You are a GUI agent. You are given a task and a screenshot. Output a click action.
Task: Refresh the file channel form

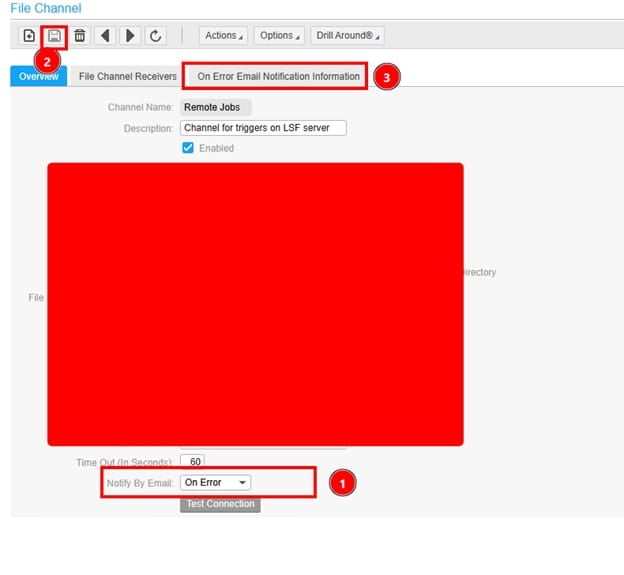click(155, 36)
